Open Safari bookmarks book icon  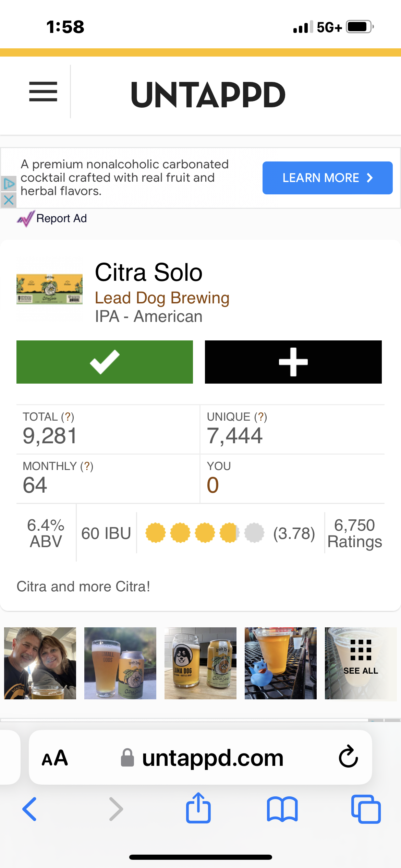(282, 809)
